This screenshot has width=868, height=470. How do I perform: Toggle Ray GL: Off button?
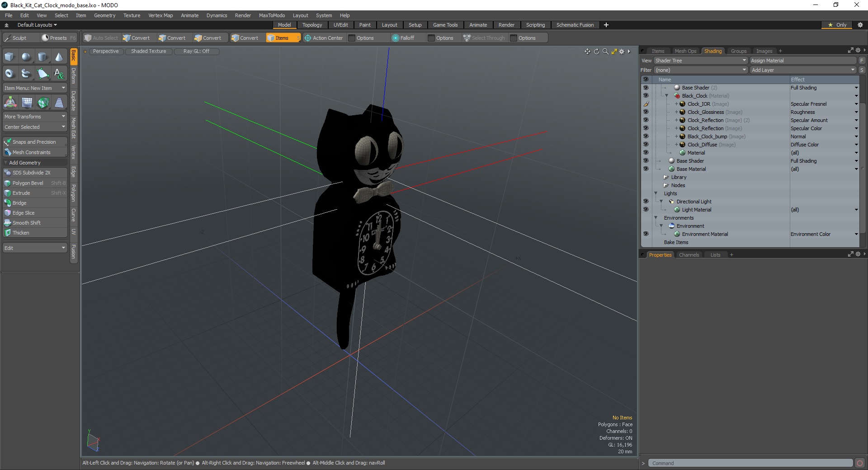pos(196,52)
